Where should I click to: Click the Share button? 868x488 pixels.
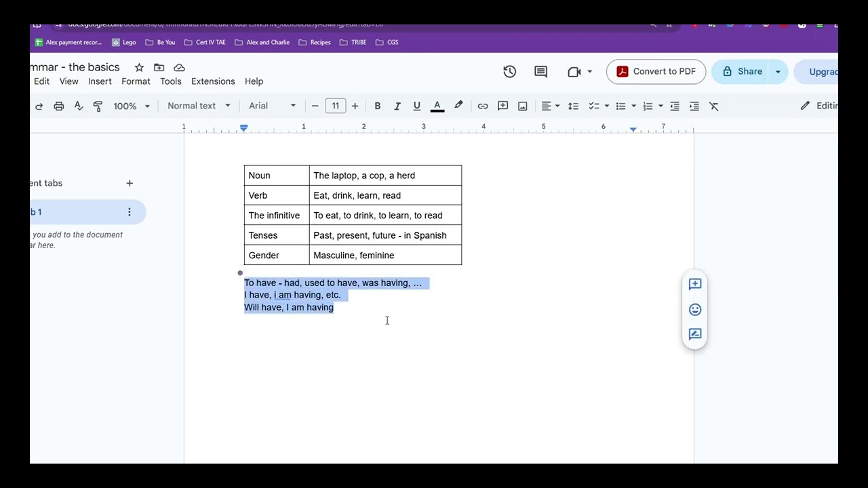pos(741,71)
